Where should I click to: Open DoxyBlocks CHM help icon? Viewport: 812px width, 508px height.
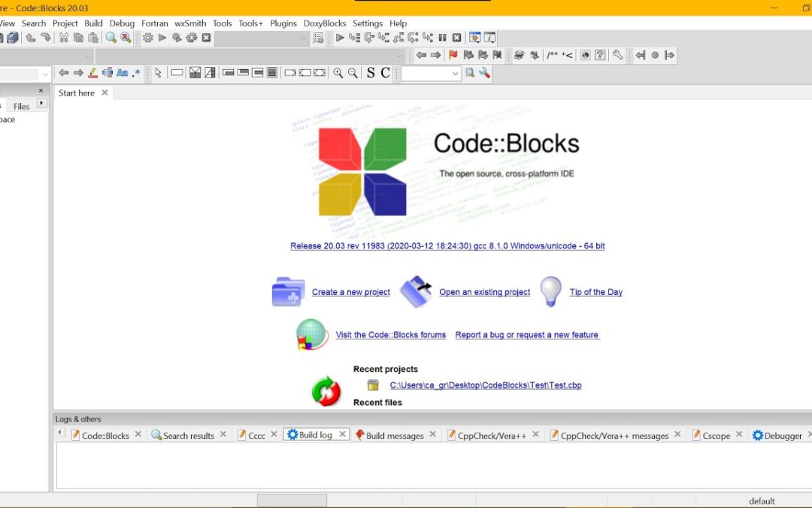[600, 55]
